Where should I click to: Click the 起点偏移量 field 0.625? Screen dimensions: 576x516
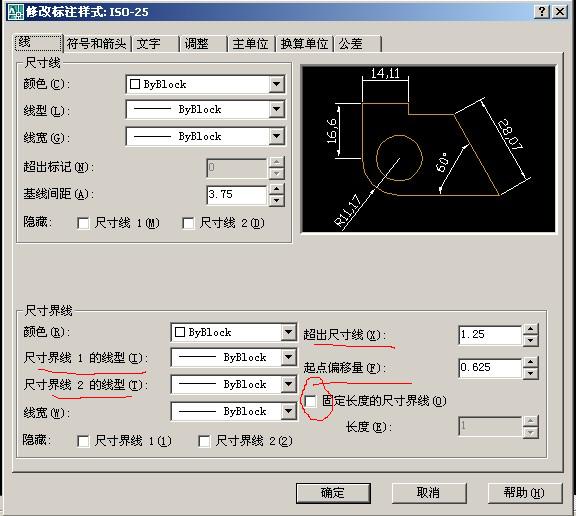coord(490,368)
